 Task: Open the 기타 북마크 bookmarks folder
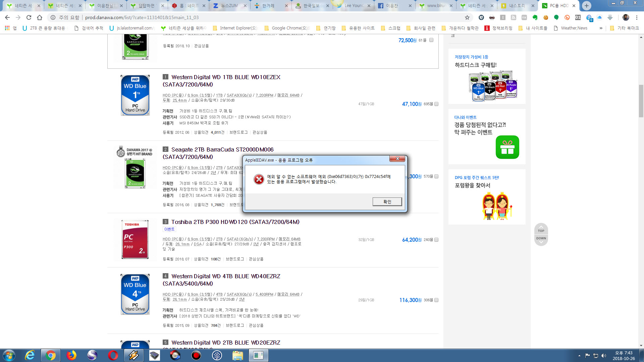pyautogui.click(x=624, y=28)
